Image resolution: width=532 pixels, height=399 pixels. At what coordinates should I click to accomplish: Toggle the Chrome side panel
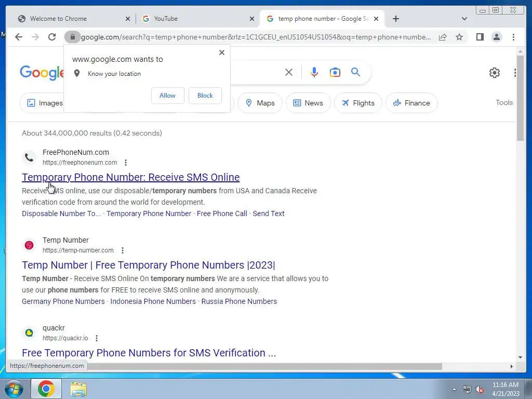480,37
